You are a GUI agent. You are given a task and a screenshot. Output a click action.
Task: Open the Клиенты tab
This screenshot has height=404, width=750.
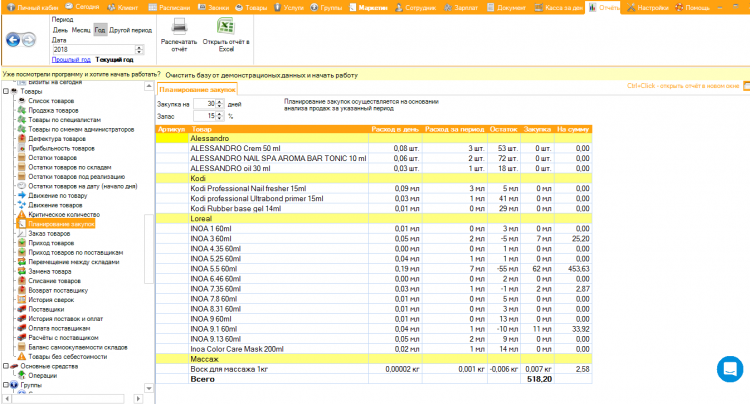click(x=122, y=7)
